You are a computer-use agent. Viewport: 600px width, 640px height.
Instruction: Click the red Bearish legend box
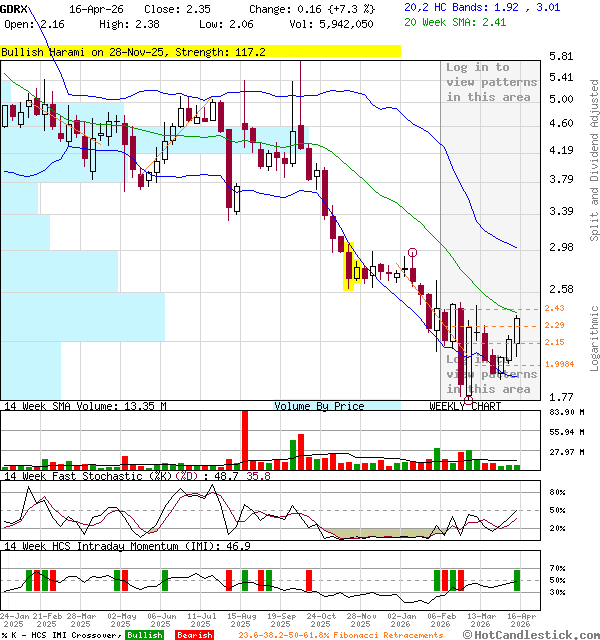coord(195,635)
